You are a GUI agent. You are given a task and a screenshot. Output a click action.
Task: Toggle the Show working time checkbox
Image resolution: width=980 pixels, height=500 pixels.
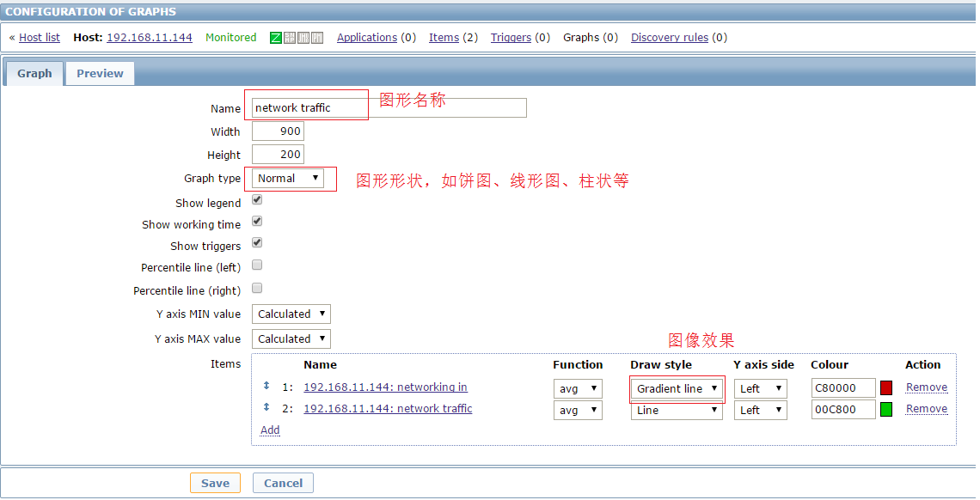tap(257, 221)
